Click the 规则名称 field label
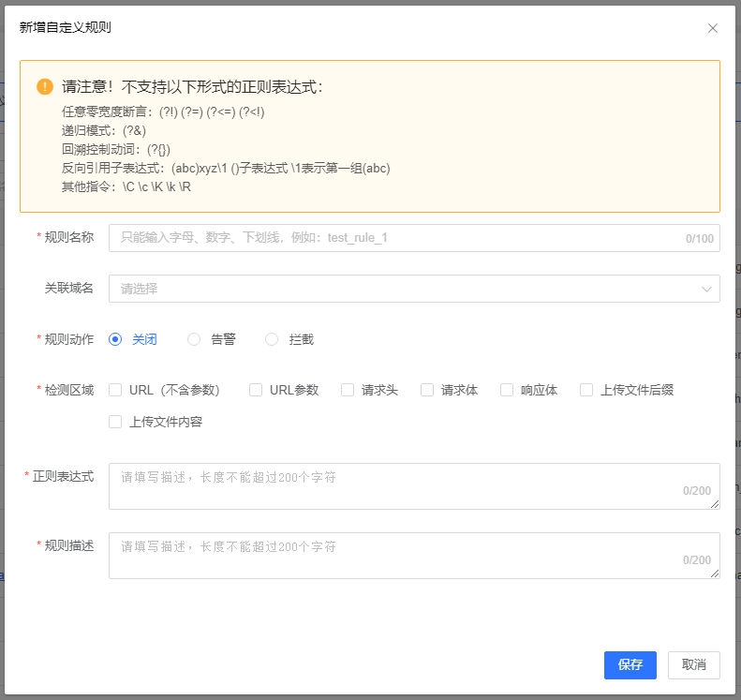Viewport: 741px width, 700px height. tap(69, 237)
